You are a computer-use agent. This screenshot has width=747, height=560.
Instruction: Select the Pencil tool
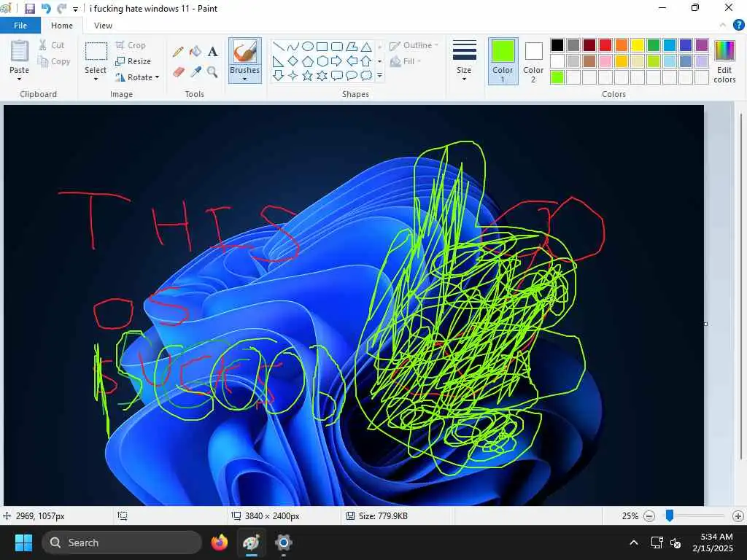coord(178,52)
